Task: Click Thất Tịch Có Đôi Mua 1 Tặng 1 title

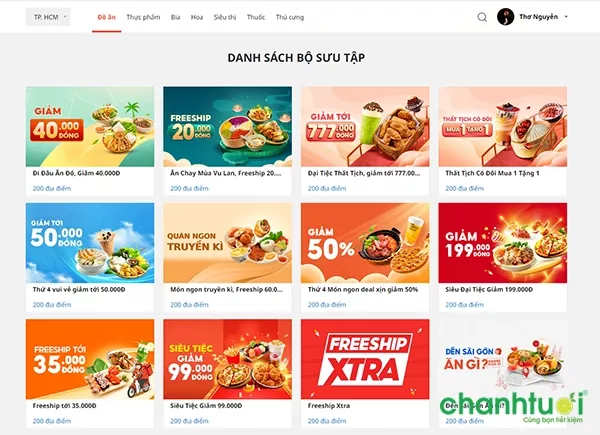Action: pos(492,173)
